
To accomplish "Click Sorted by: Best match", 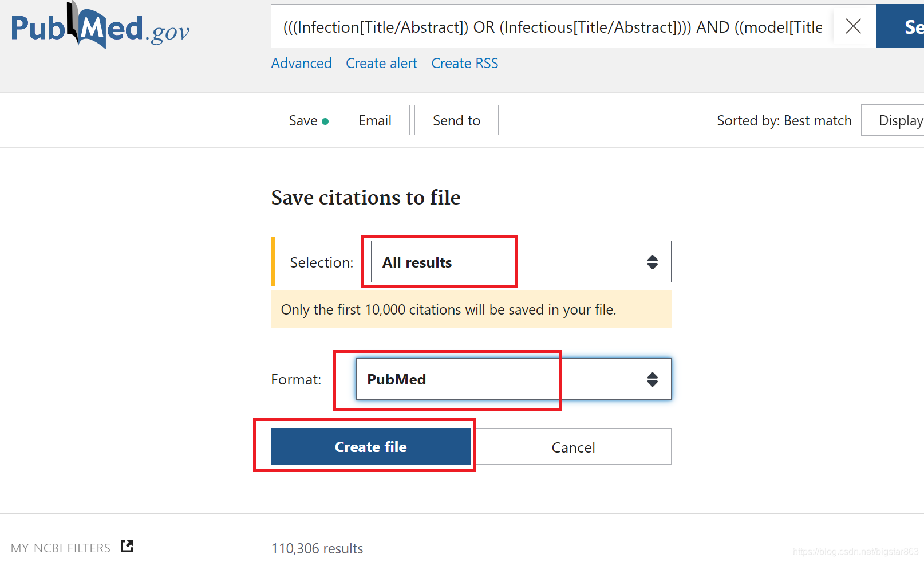I will pos(784,120).
